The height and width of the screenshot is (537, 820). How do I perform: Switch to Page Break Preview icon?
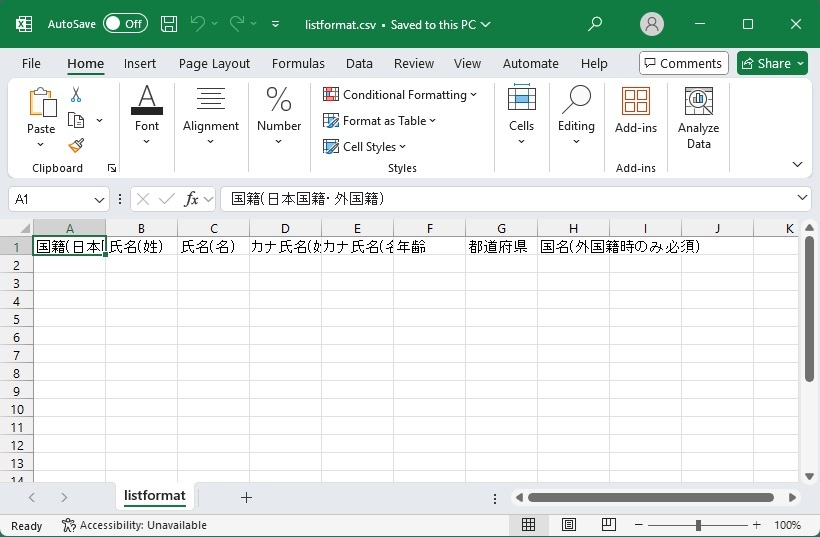coord(608,524)
